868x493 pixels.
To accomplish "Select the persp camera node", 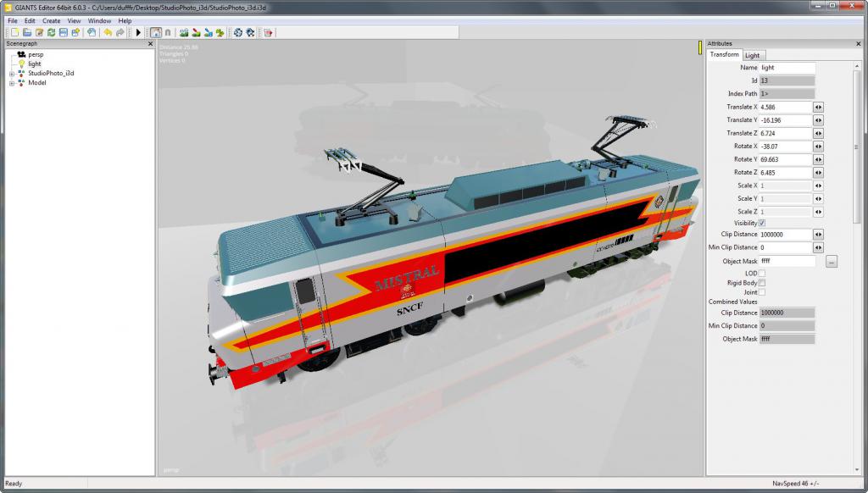I will coord(36,55).
